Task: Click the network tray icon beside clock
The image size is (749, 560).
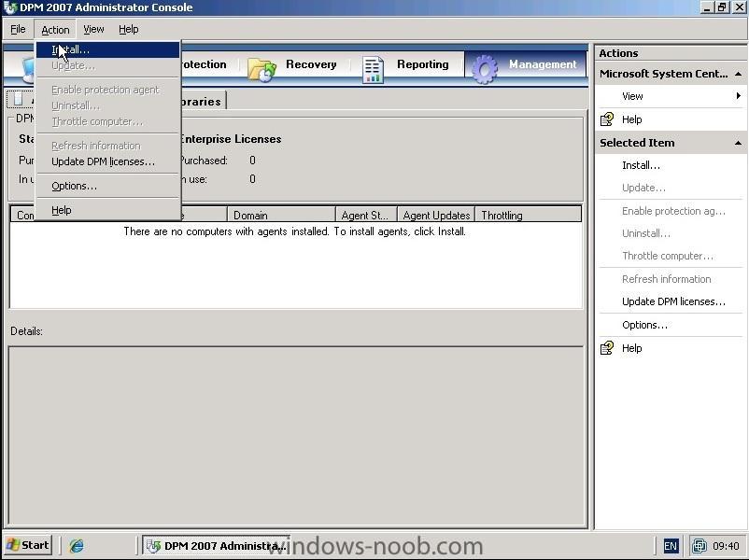Action: point(700,546)
